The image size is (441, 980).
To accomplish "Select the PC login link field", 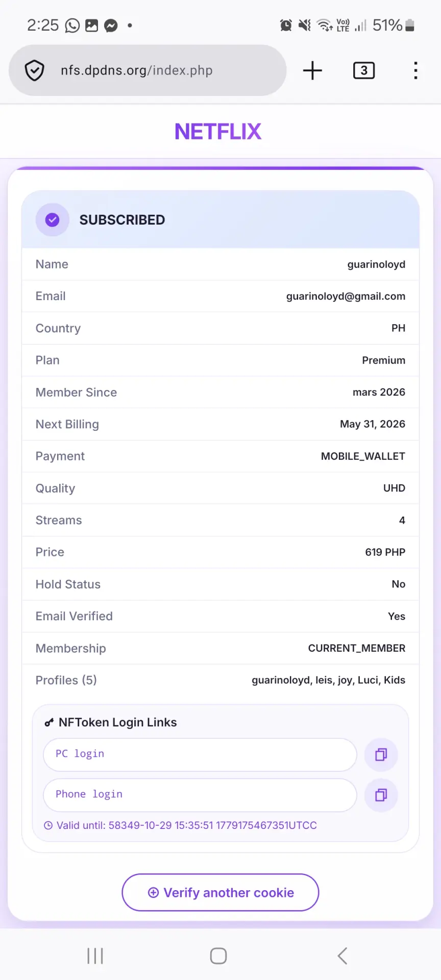I will [200, 754].
